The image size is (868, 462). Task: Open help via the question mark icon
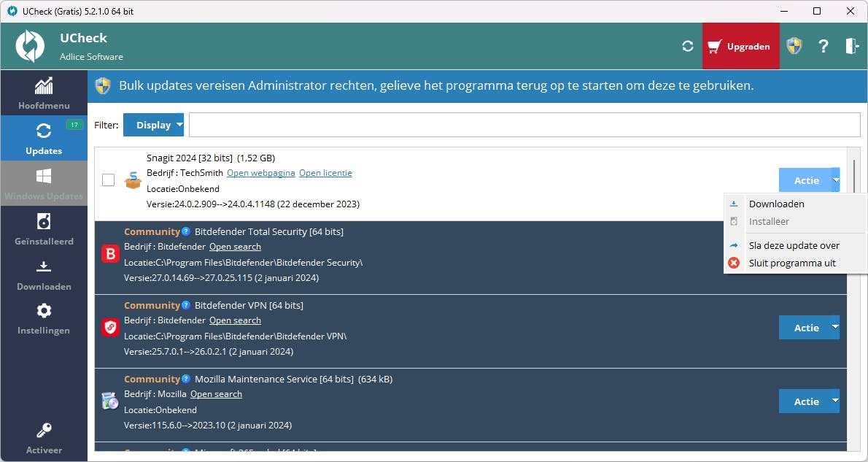(x=824, y=46)
